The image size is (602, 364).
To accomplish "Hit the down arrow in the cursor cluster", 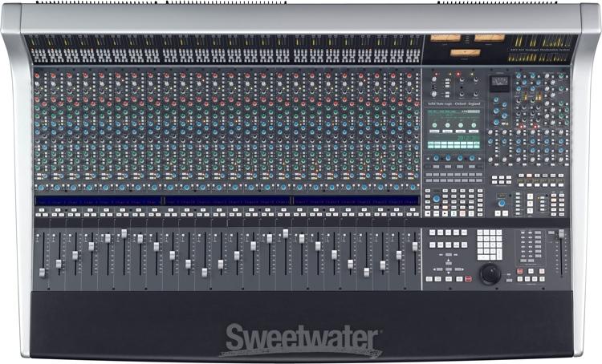I will point(449,273).
